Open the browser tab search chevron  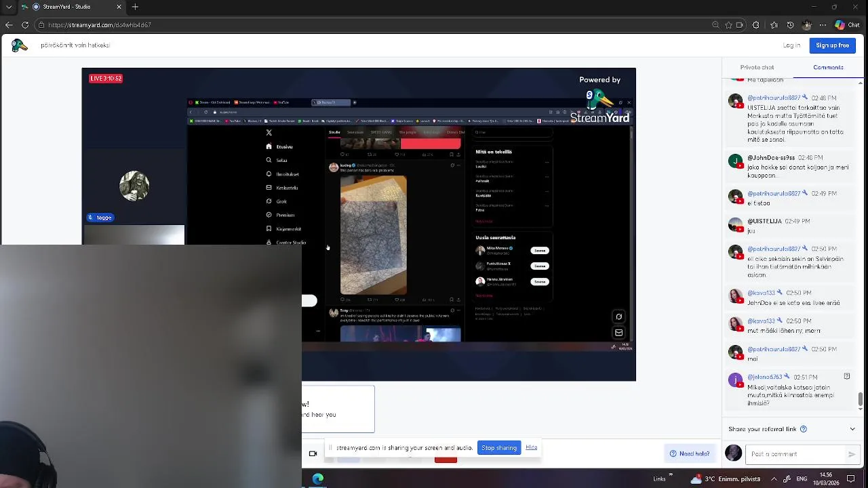click(x=9, y=7)
